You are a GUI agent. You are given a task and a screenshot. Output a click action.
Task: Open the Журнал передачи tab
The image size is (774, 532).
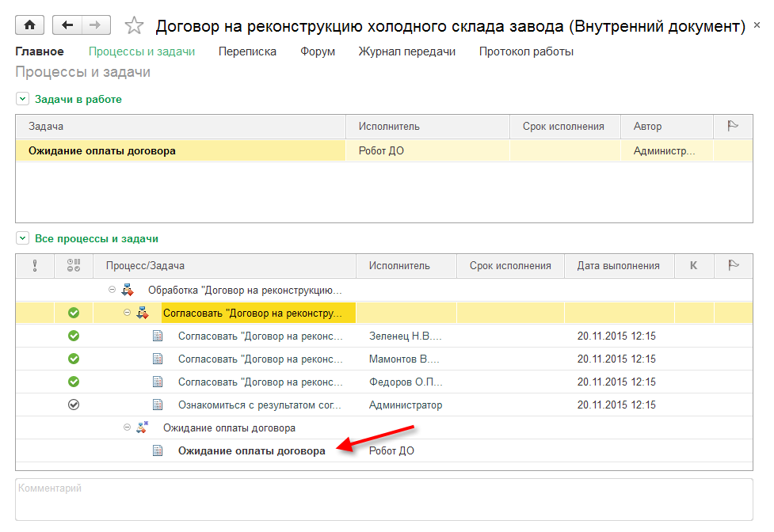coord(406,51)
